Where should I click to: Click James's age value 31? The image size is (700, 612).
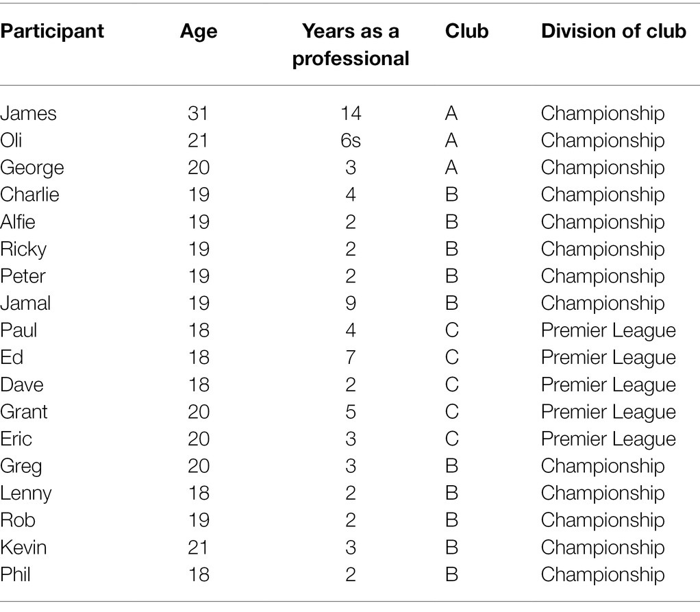tap(198, 113)
